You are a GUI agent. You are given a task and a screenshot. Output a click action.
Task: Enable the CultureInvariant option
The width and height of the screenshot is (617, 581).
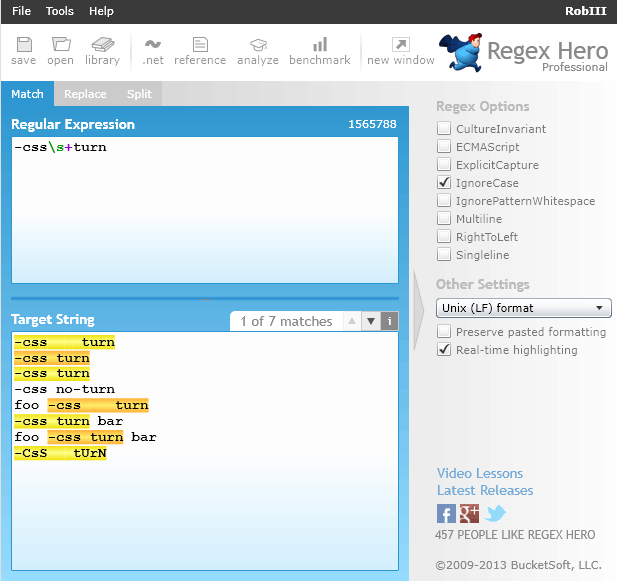click(444, 128)
